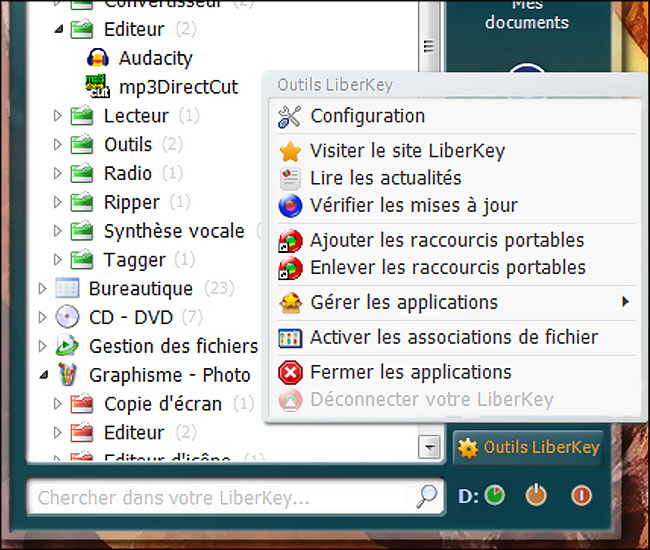Expand the Outils folder arrow
Image resolution: width=650 pixels, height=550 pixels.
click(58, 144)
